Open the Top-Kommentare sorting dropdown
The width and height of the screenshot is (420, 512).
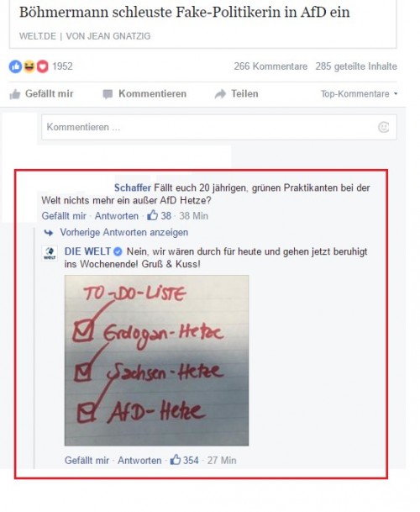pos(359,94)
